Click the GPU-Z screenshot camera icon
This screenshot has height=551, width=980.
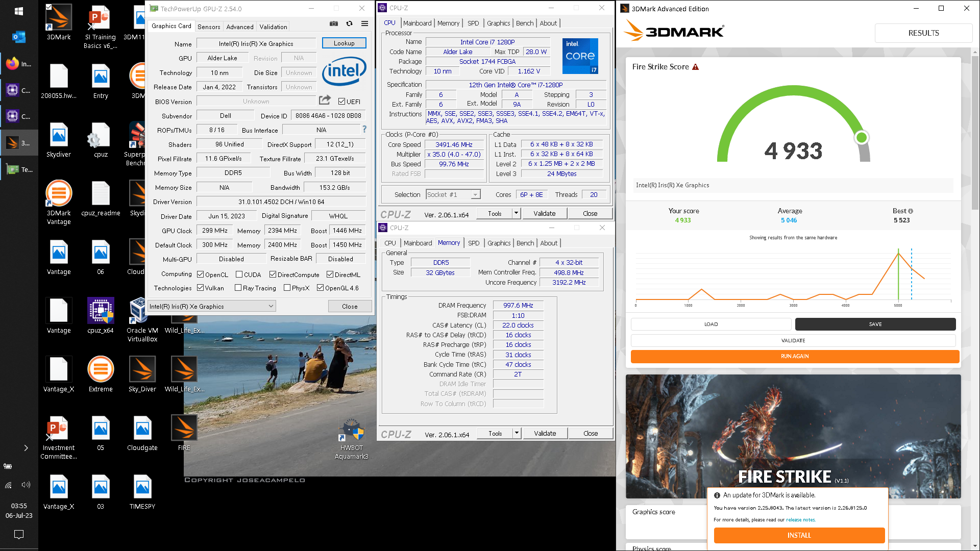tap(333, 23)
